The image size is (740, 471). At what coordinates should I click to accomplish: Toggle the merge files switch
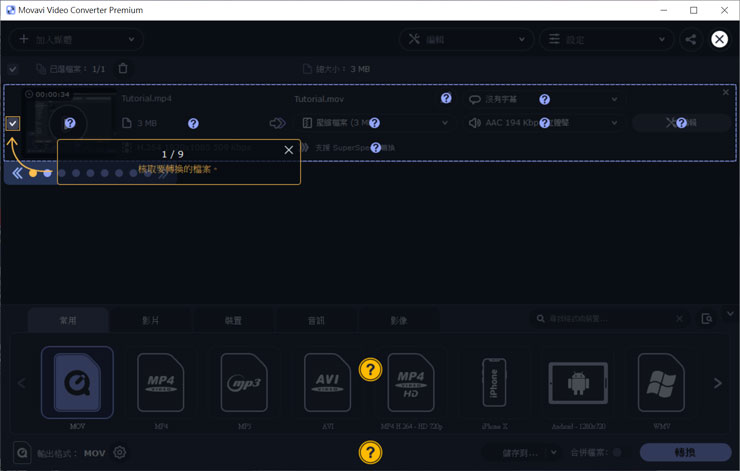pos(617,452)
